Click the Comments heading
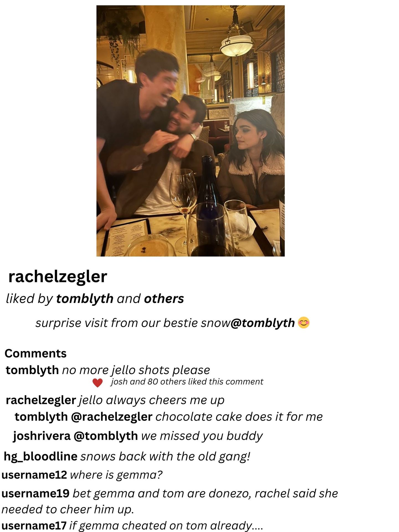Image resolution: width=399 pixels, height=532 pixels. 36,354
